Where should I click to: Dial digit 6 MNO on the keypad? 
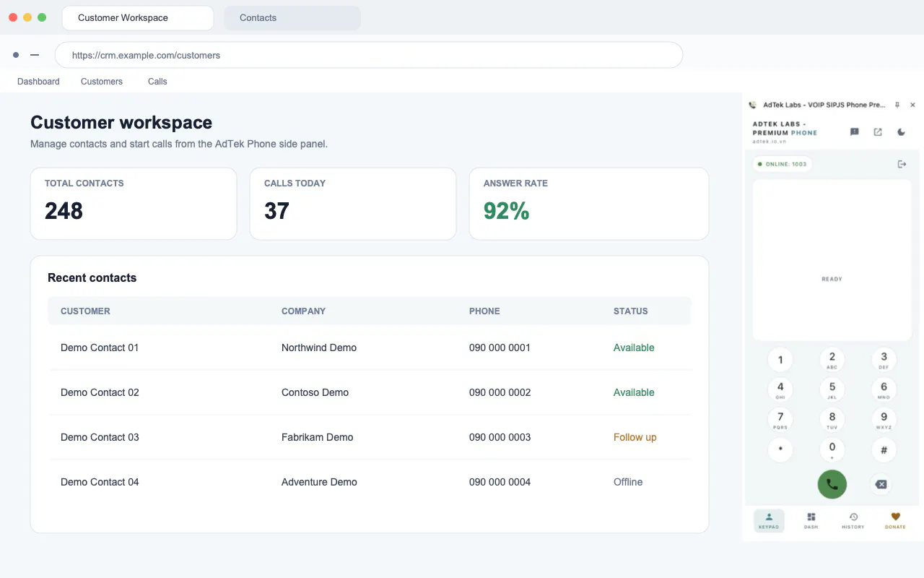[884, 389]
